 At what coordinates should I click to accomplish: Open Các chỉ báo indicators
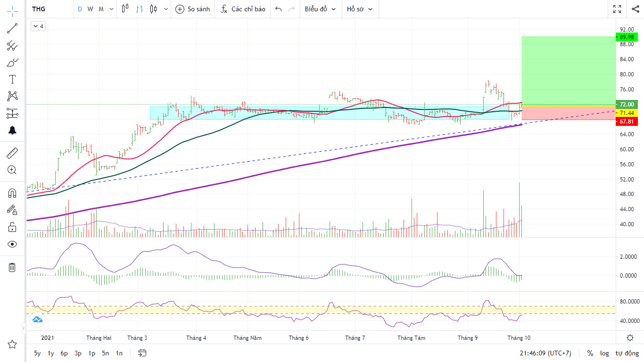(243, 9)
